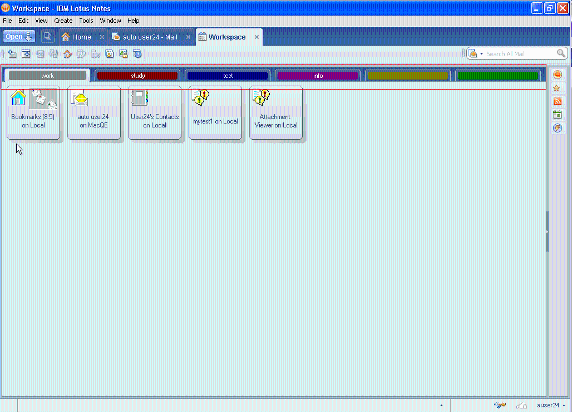Open the location dropdown in status bar

pos(551,405)
